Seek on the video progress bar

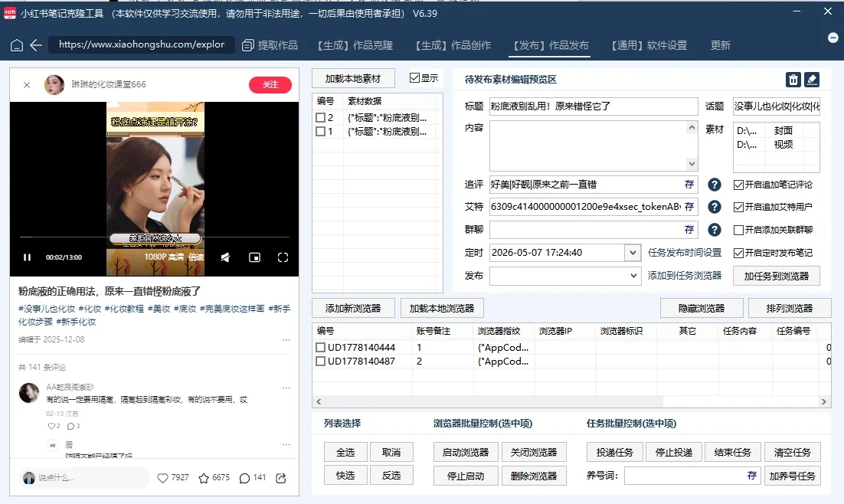(x=155, y=237)
